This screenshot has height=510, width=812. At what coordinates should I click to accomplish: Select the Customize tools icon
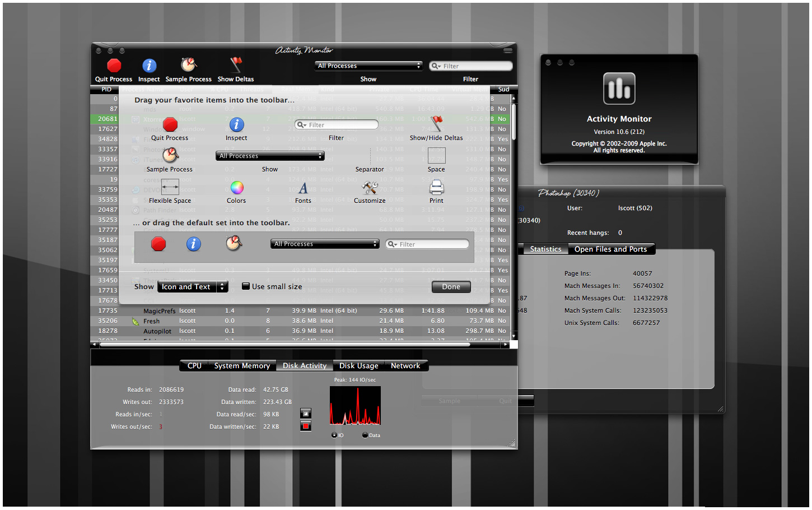pos(370,188)
